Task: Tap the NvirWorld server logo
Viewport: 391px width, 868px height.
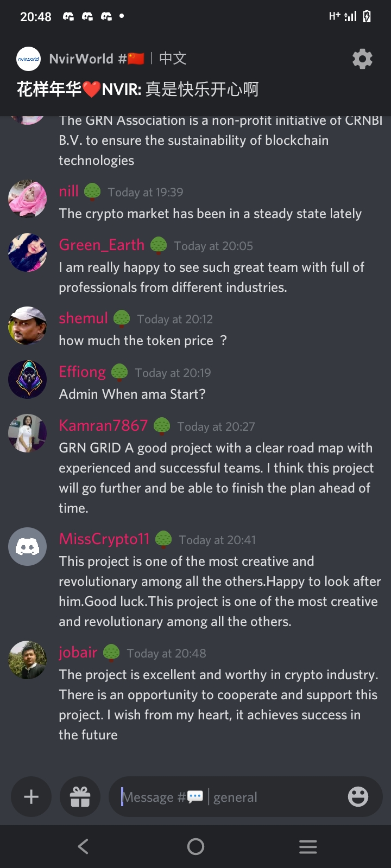Action: 29,59
